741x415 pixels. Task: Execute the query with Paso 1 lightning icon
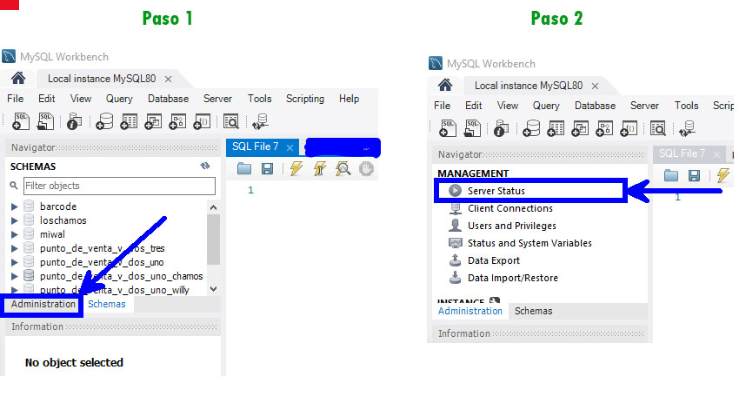pyautogui.click(x=296, y=168)
